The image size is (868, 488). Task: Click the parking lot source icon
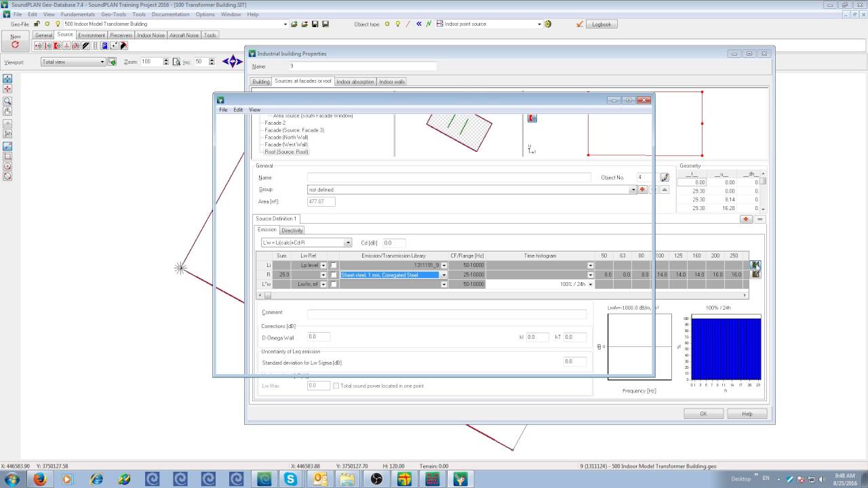(104, 46)
